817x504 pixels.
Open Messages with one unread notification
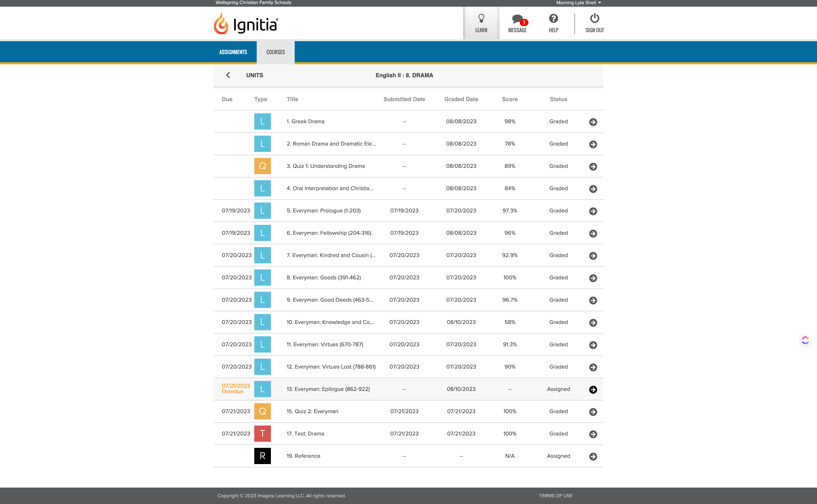pos(517,23)
